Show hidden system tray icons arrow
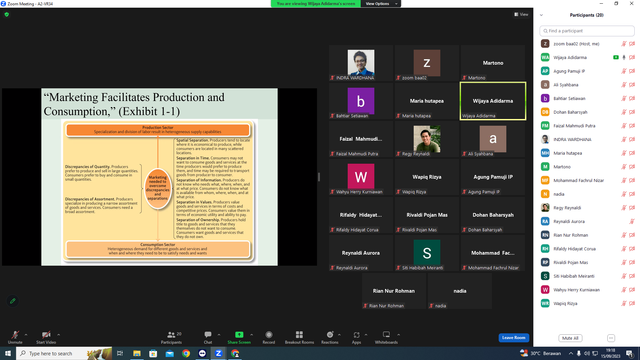This screenshot has width=640, height=360. [571, 353]
